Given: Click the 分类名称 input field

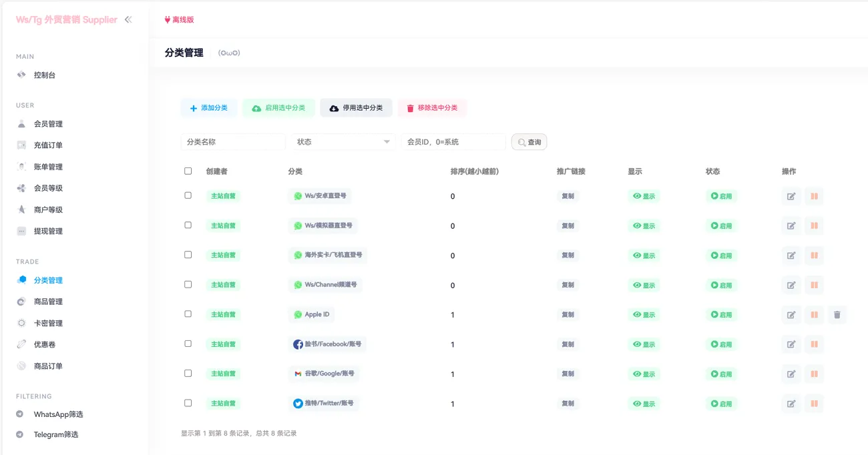Looking at the screenshot, I should 232,141.
